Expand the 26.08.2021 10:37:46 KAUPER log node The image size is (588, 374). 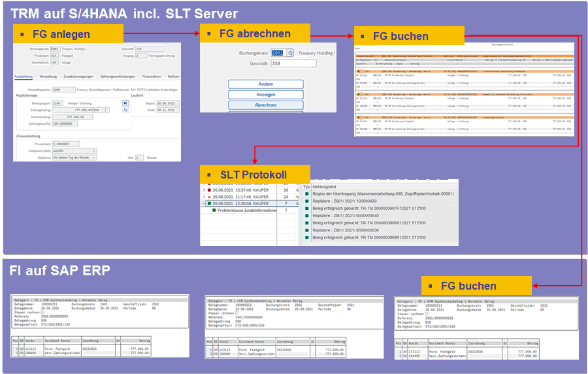(204, 190)
